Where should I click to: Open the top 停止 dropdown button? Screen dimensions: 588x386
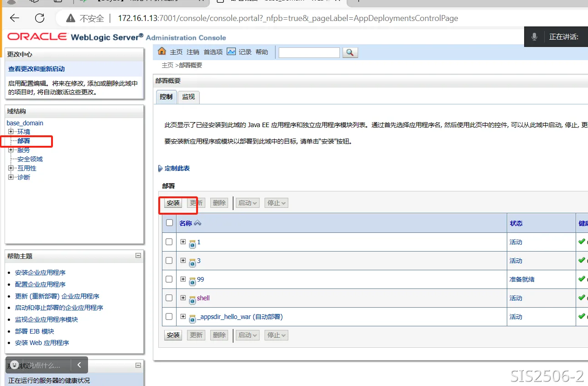(276, 203)
